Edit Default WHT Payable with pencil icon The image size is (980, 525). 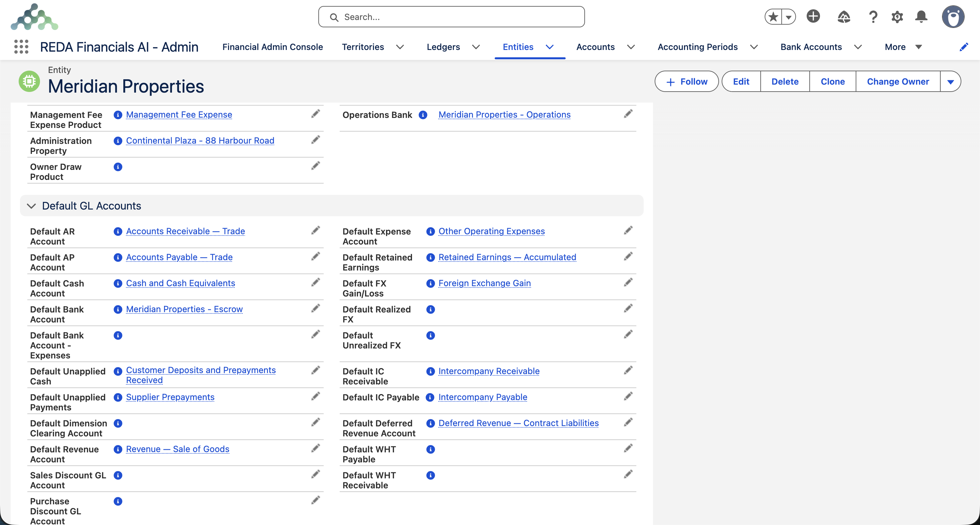coord(628,448)
